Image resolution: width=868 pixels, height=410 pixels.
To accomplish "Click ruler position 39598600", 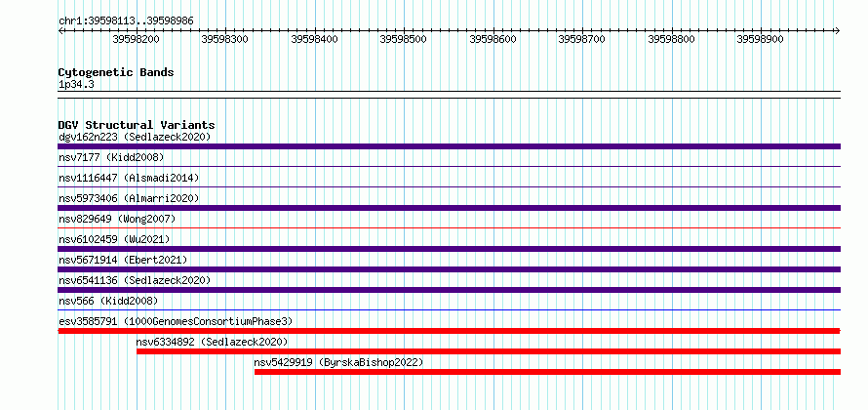I will (x=493, y=39).
